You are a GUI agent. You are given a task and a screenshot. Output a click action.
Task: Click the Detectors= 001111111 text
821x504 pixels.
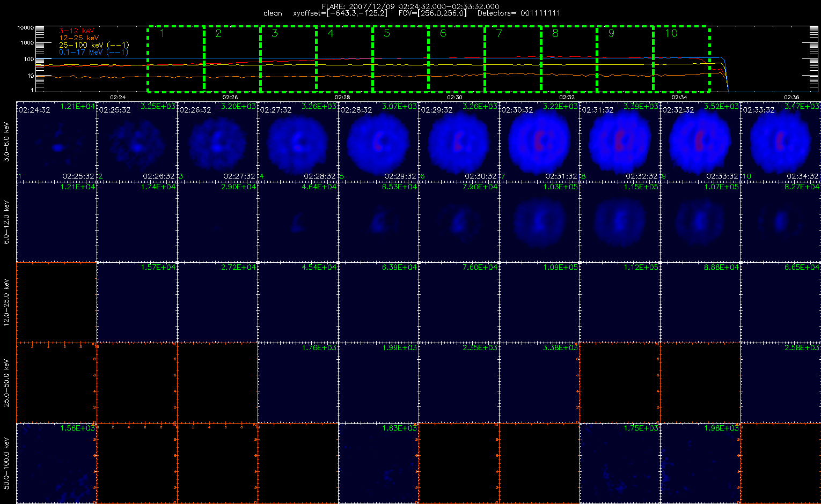coord(519,13)
